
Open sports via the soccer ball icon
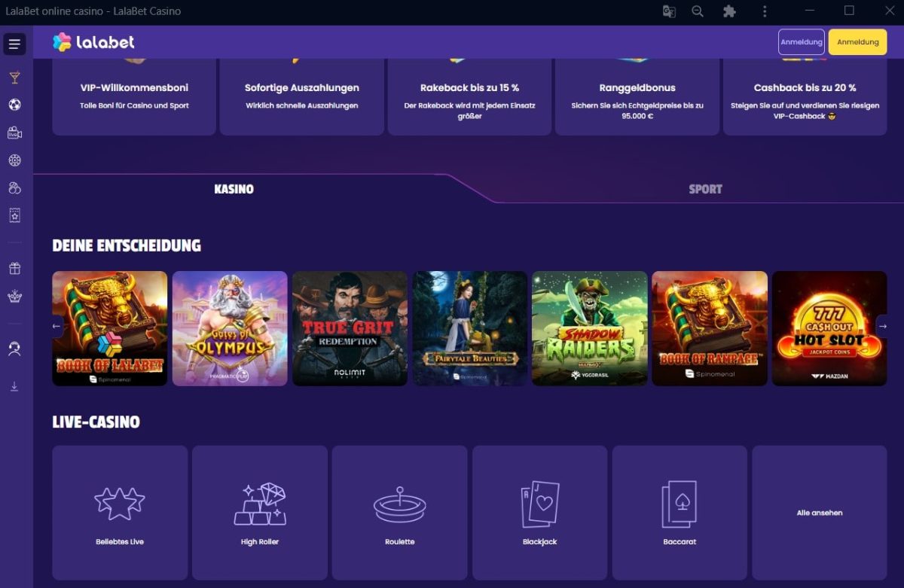coord(14,105)
